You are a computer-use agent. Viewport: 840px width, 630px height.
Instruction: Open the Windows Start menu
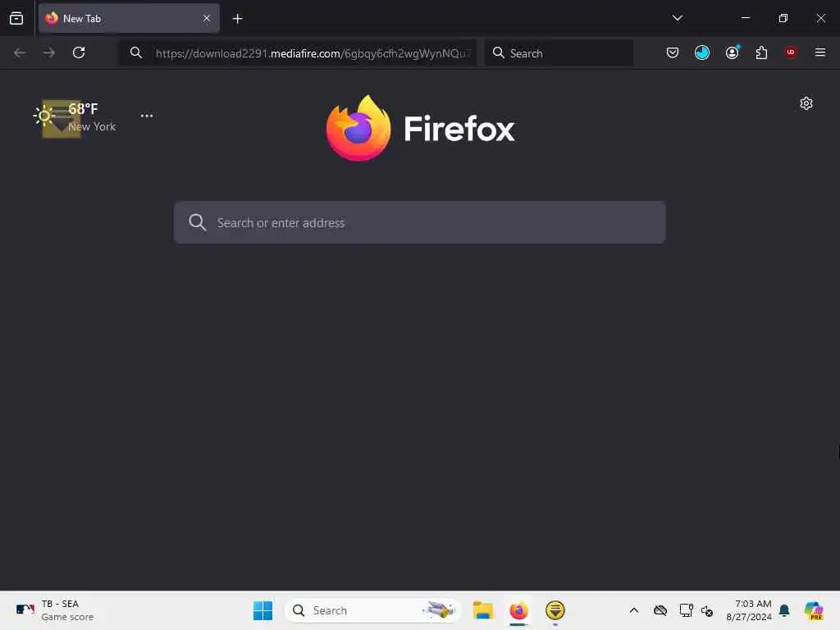[262, 610]
